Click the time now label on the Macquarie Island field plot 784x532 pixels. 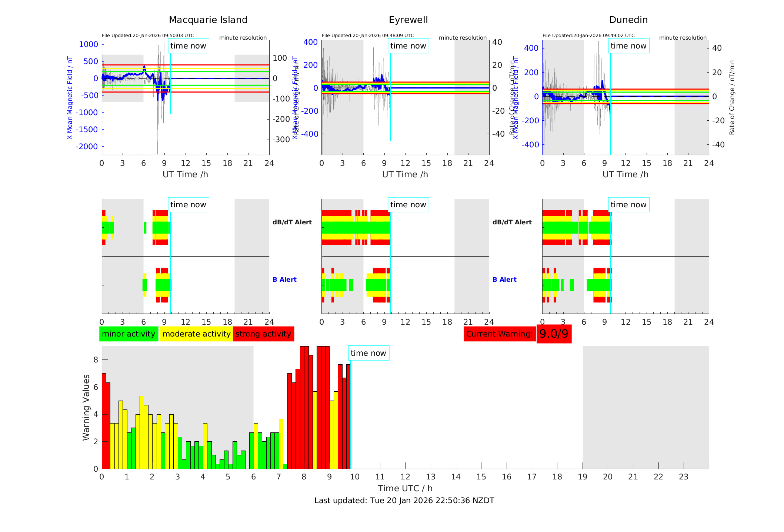188,46
